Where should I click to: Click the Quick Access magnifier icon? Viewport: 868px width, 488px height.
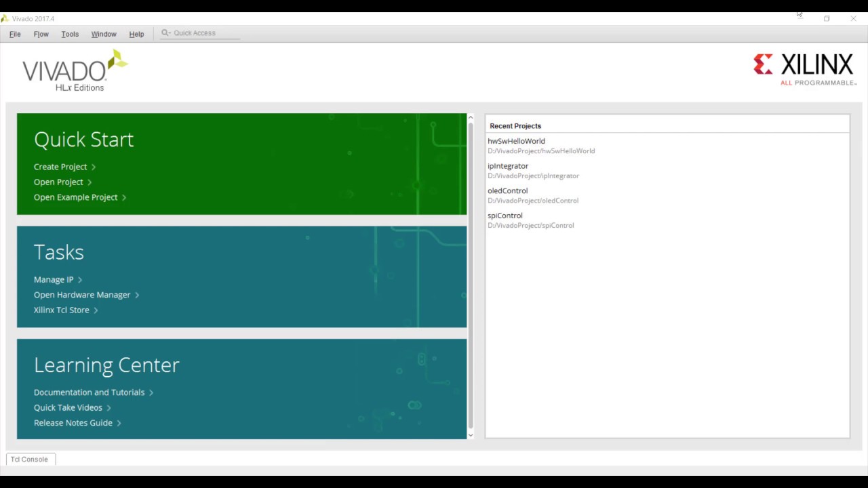(165, 33)
